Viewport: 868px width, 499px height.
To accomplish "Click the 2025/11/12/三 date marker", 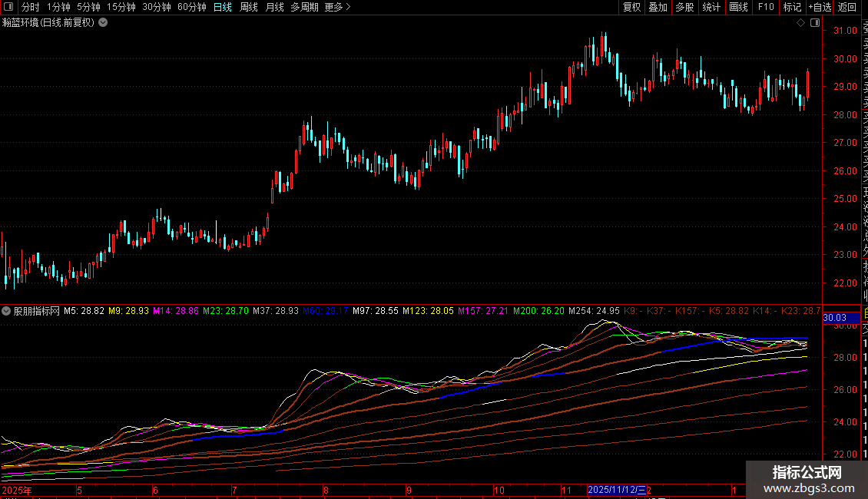I will point(616,490).
